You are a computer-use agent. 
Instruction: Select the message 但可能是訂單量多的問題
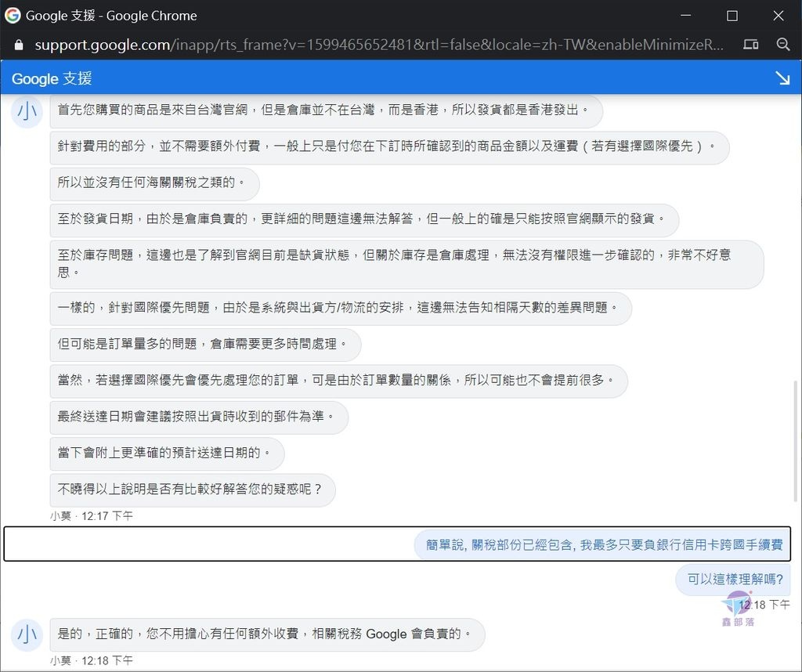coord(205,345)
